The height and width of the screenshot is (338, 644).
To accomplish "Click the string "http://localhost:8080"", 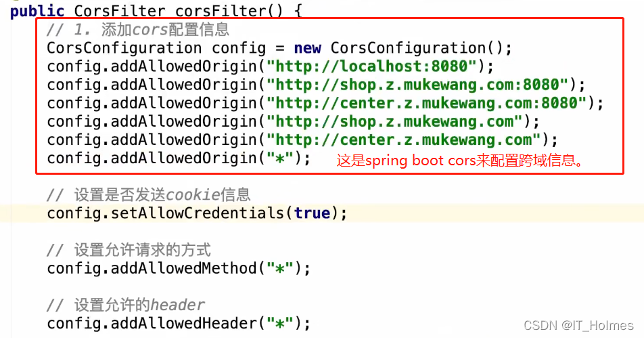I will (x=371, y=66).
